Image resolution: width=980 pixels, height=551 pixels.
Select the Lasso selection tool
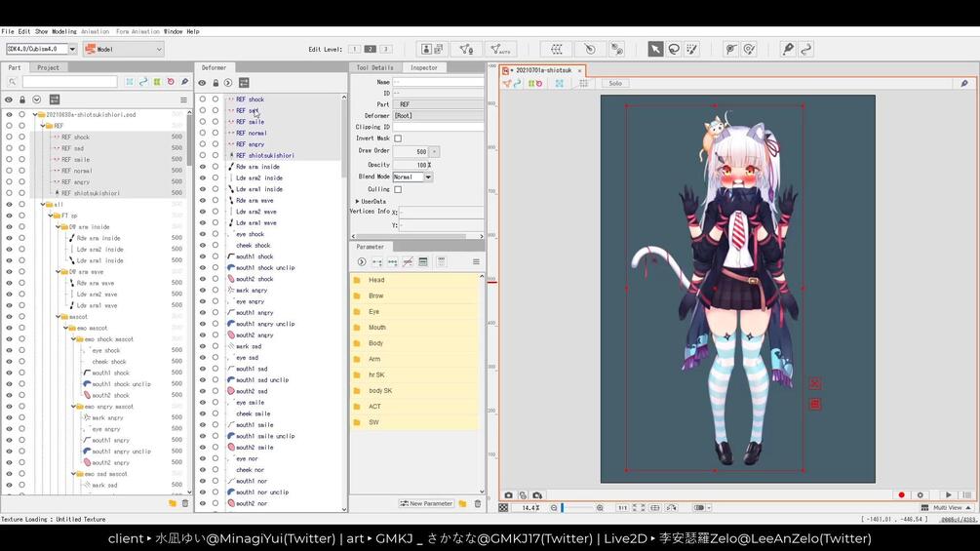tap(674, 49)
